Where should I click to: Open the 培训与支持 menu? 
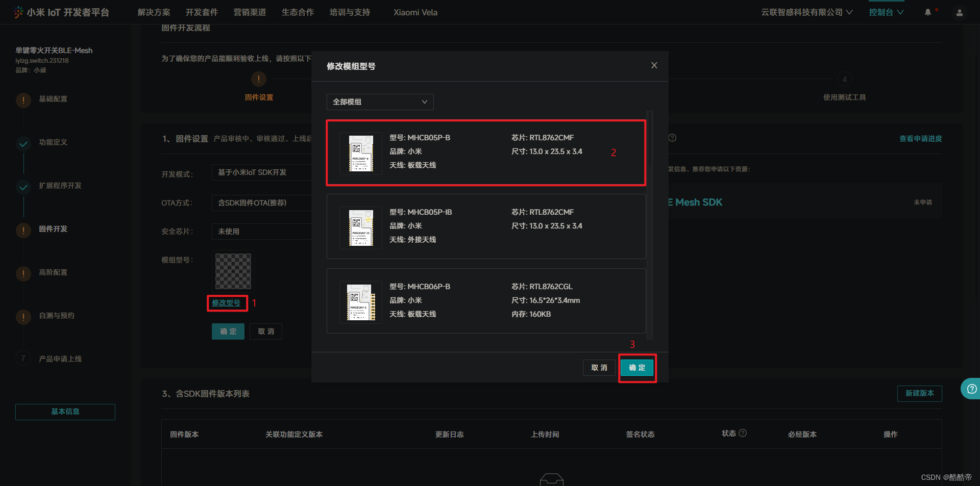(350, 12)
